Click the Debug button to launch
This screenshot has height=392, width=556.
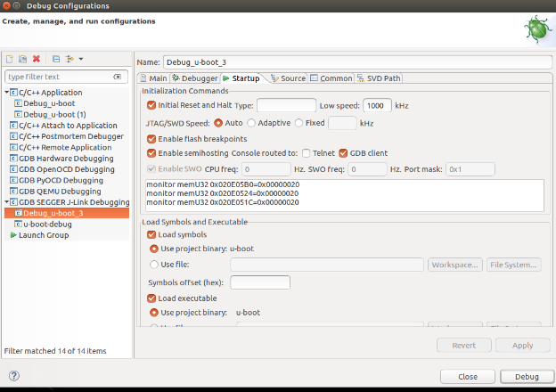point(527,376)
